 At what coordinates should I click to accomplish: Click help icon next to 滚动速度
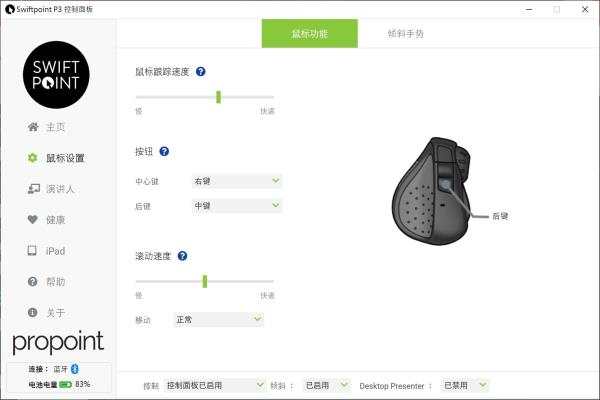pyautogui.click(x=183, y=256)
